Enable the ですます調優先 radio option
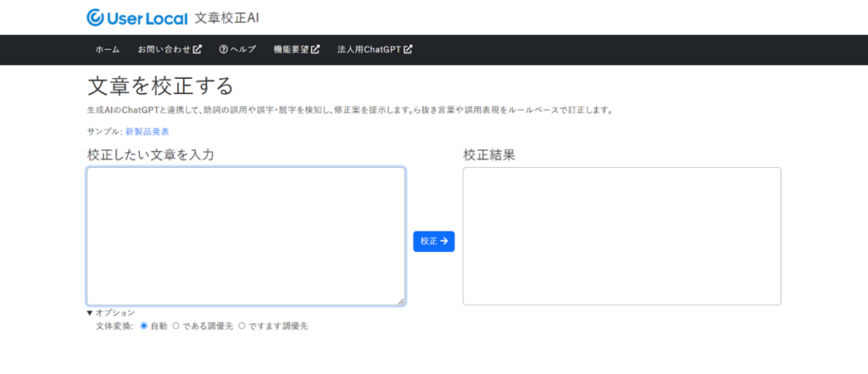This screenshot has height=374, width=868. coord(242,326)
